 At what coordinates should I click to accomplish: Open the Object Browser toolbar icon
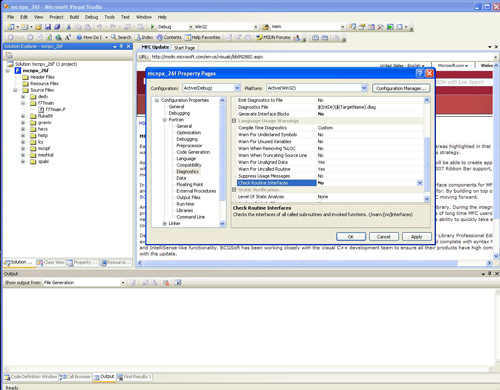click(x=371, y=27)
